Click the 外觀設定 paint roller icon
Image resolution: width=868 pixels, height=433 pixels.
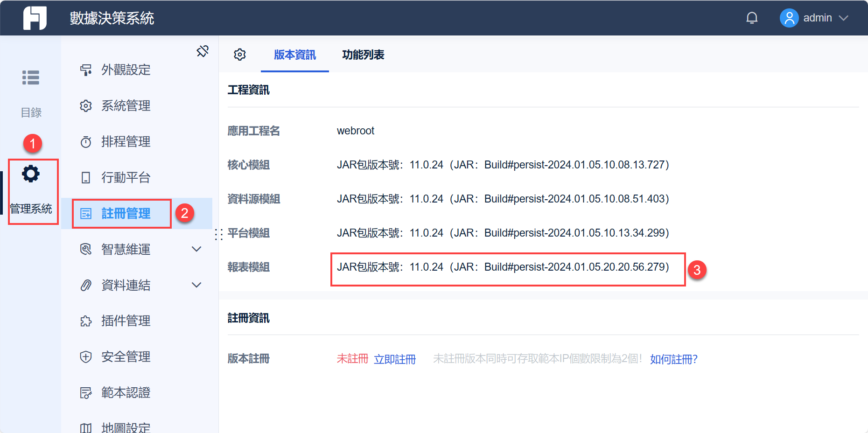click(x=86, y=70)
